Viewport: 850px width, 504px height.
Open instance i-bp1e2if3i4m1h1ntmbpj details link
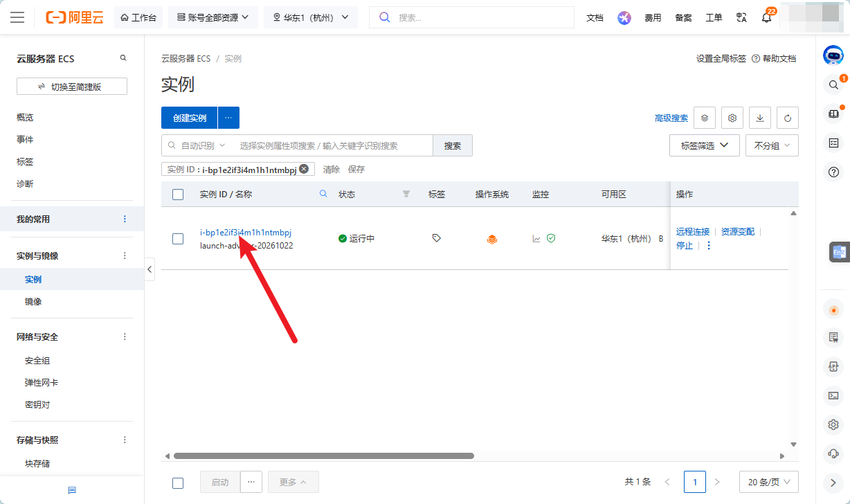click(x=246, y=233)
